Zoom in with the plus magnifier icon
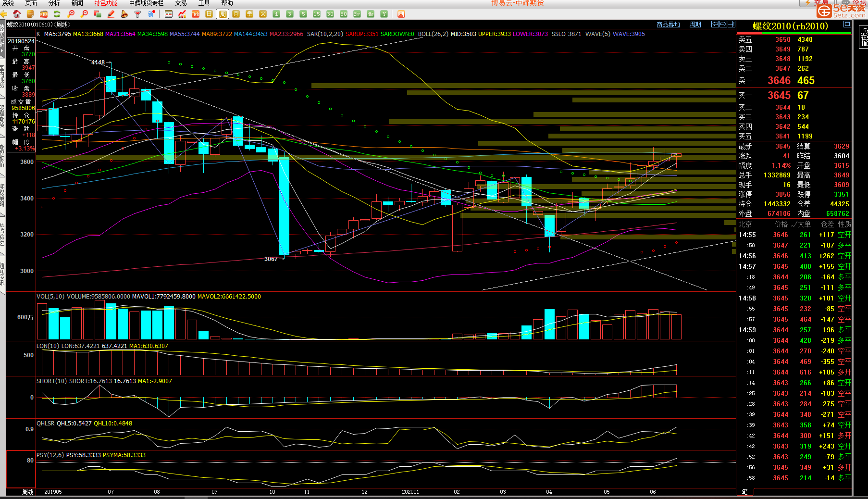This screenshot has width=868, height=499. tap(71, 14)
